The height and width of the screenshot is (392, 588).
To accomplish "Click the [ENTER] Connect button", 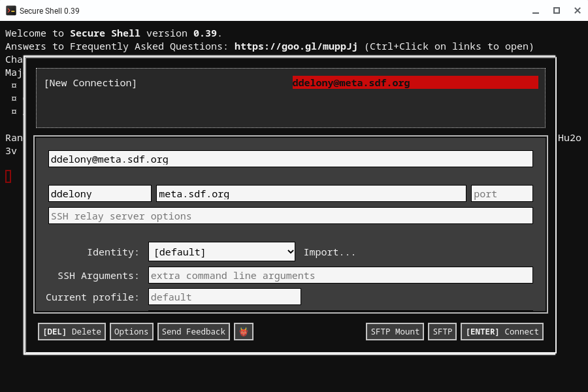I will [502, 332].
